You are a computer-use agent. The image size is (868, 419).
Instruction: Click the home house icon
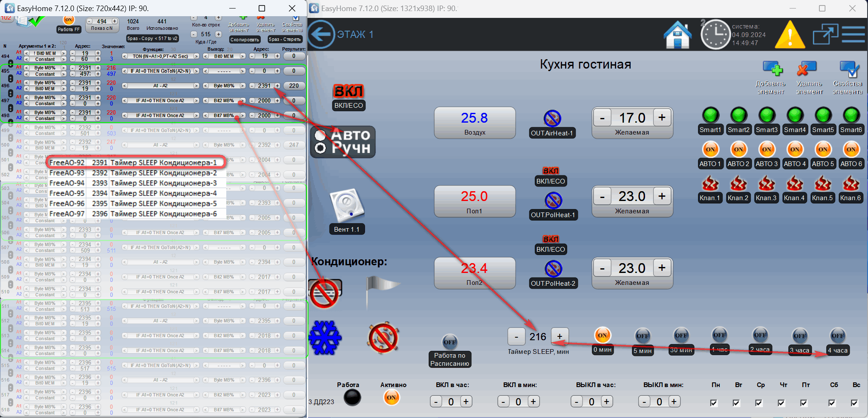[678, 34]
